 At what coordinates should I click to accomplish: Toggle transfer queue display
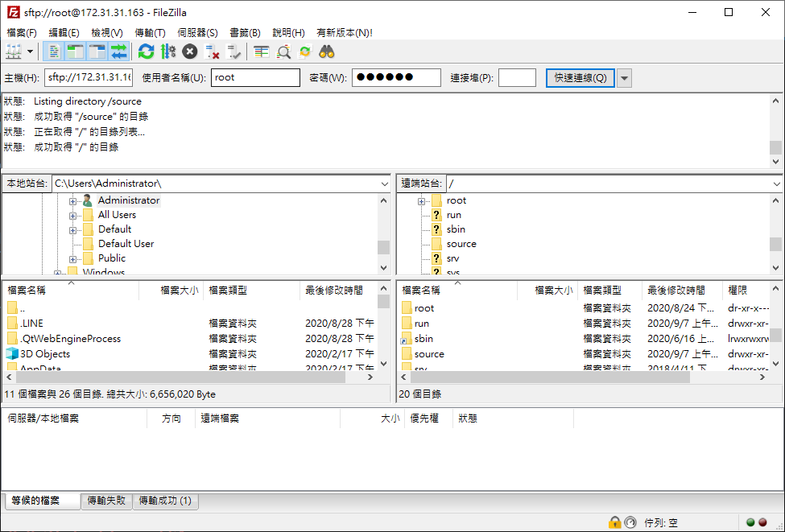pos(119,52)
